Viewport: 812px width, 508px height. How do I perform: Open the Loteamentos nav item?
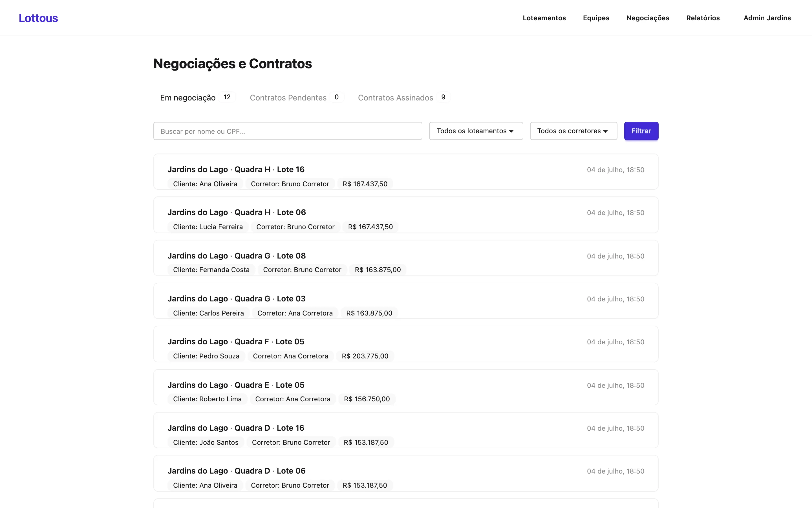[x=544, y=18]
